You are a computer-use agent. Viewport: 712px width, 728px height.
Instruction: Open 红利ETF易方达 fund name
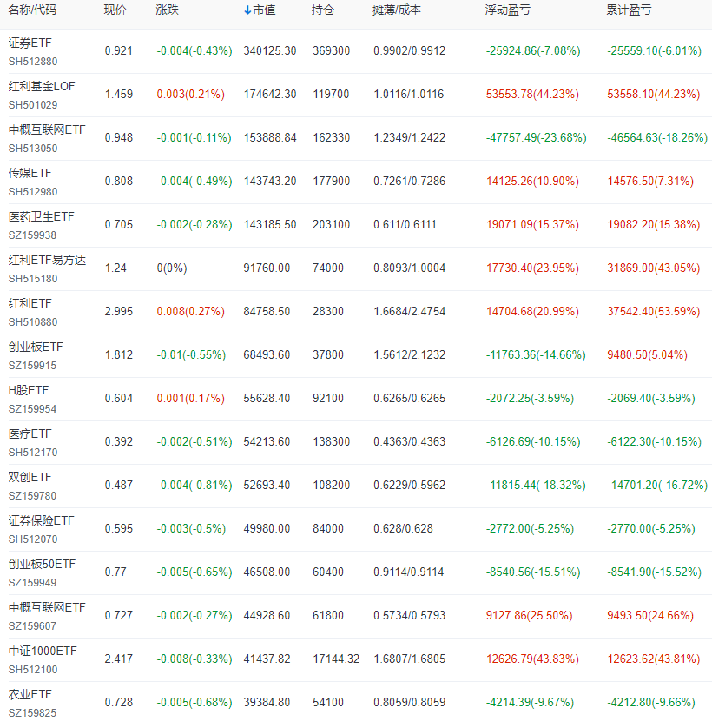48,260
